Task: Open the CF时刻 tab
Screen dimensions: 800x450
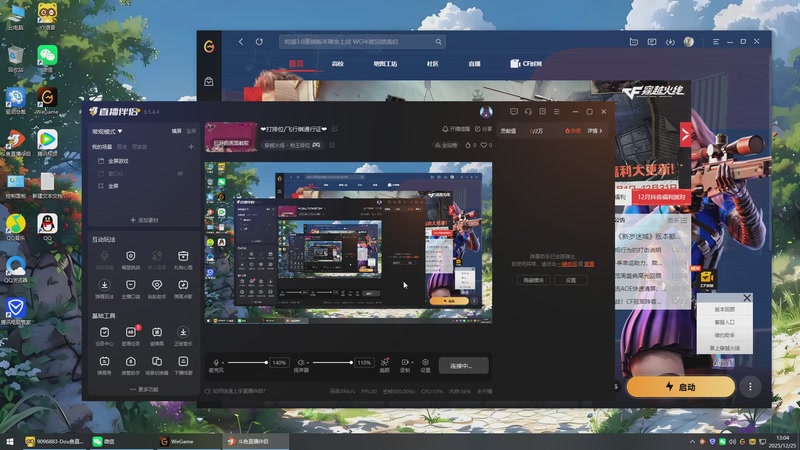Action: coord(526,64)
